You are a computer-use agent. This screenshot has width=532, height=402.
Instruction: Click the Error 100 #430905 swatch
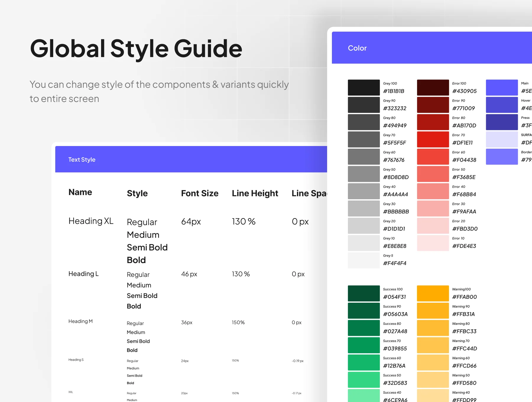(433, 87)
